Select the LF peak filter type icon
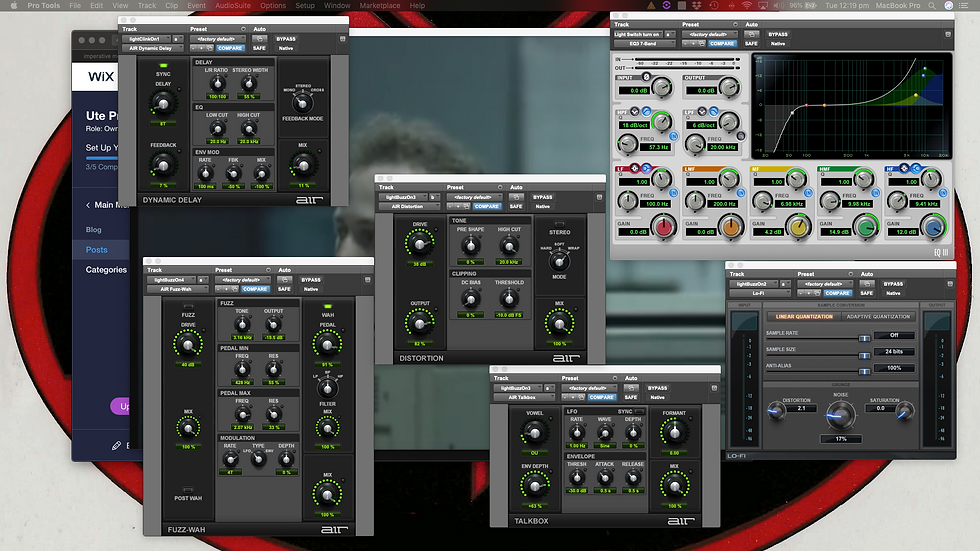The height and width of the screenshot is (551, 980). 634,169
